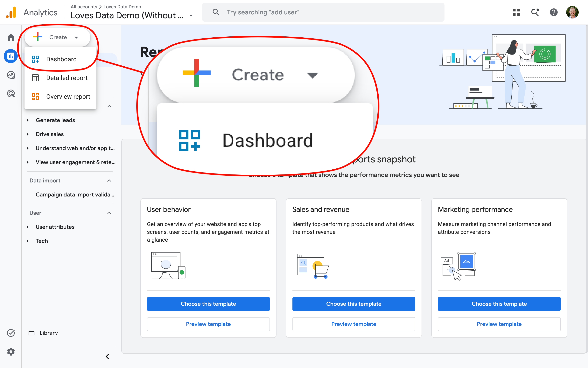
Task: Click the colorful plus icon on Create
Action: coord(38,37)
